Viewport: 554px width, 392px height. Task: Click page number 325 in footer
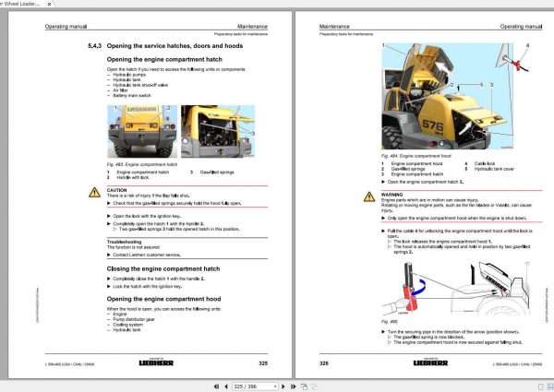pyautogui.click(x=263, y=363)
